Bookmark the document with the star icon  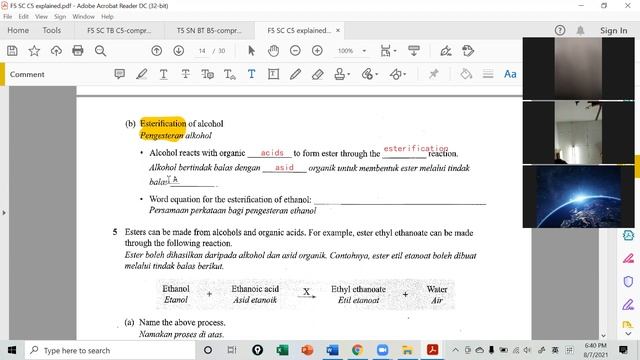(x=34, y=51)
